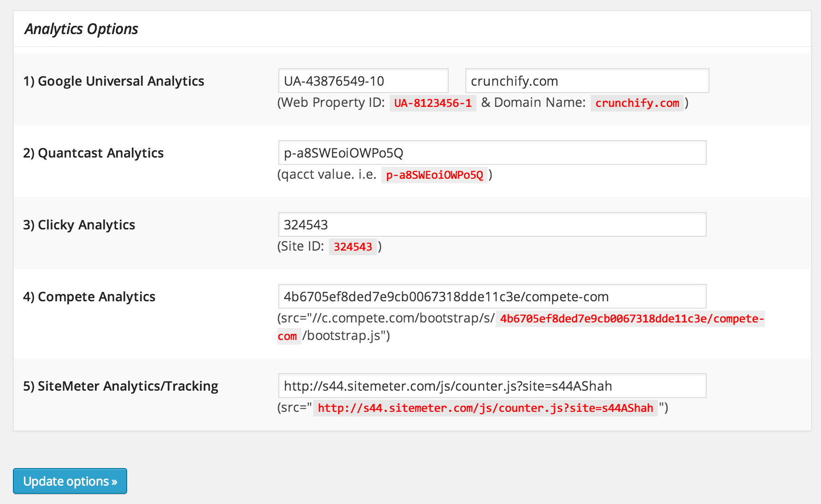Click the red example 'crunchify.com' code
Image resolution: width=821 pixels, height=504 pixels.
point(637,103)
